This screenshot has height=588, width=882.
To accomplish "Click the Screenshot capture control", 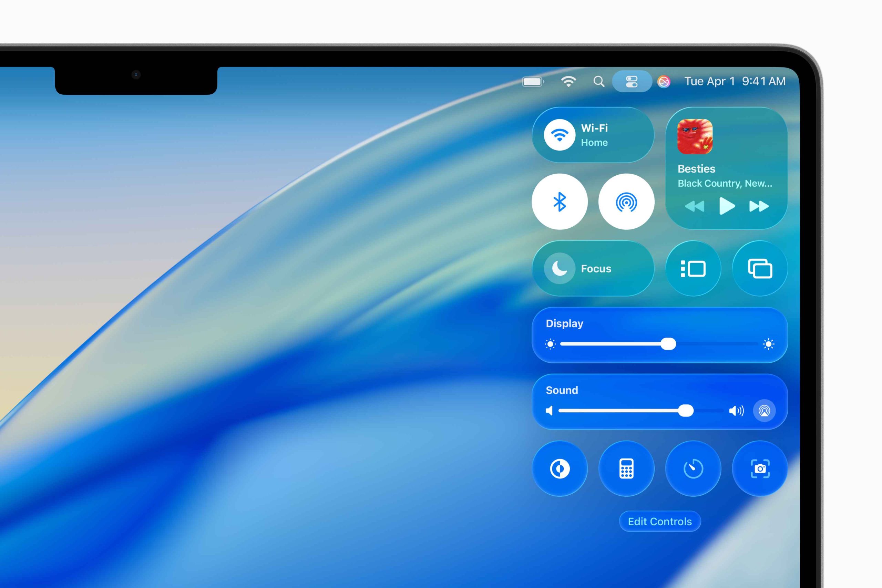I will point(760,468).
